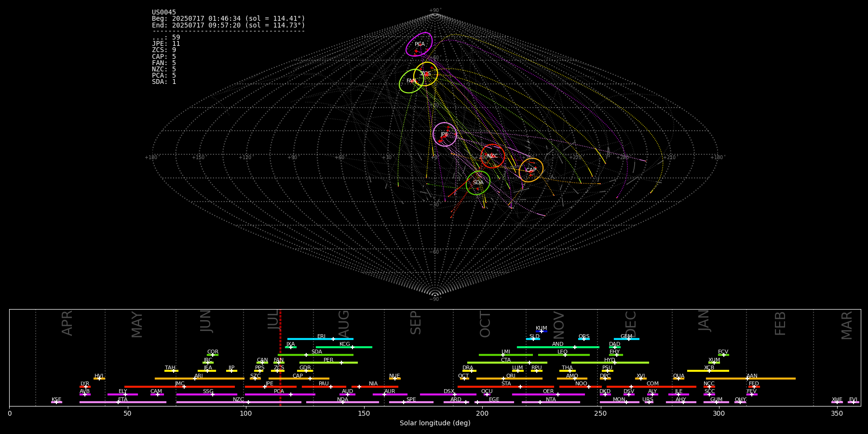Click the station ID text US0045

(164, 13)
